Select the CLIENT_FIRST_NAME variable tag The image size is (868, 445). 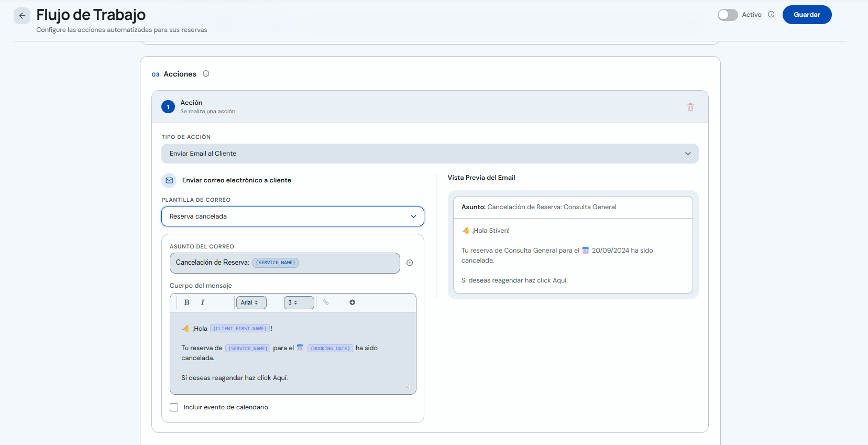(x=240, y=329)
